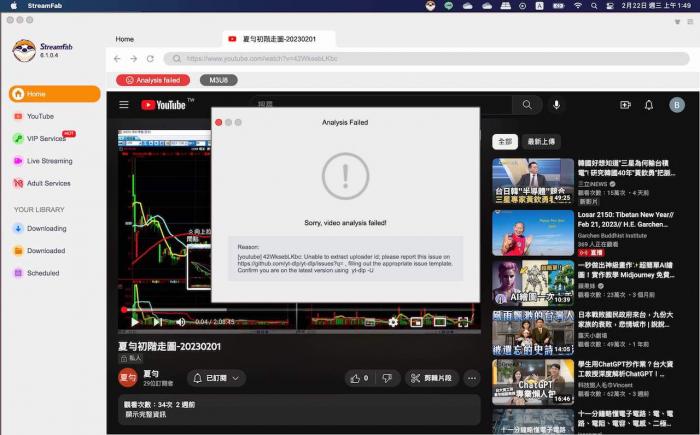Click the menu bar date and time
Screen dimensions: 700x435
click(656, 6)
